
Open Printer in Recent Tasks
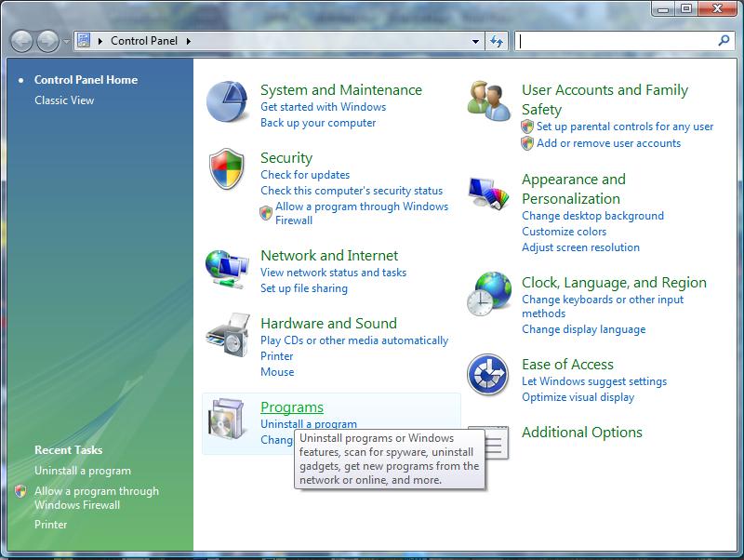(50, 525)
